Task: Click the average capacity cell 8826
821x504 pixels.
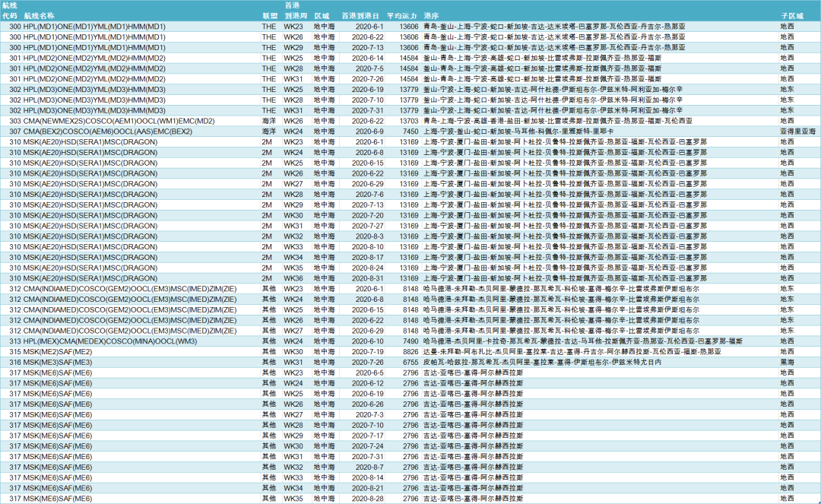Action: pyautogui.click(x=410, y=352)
